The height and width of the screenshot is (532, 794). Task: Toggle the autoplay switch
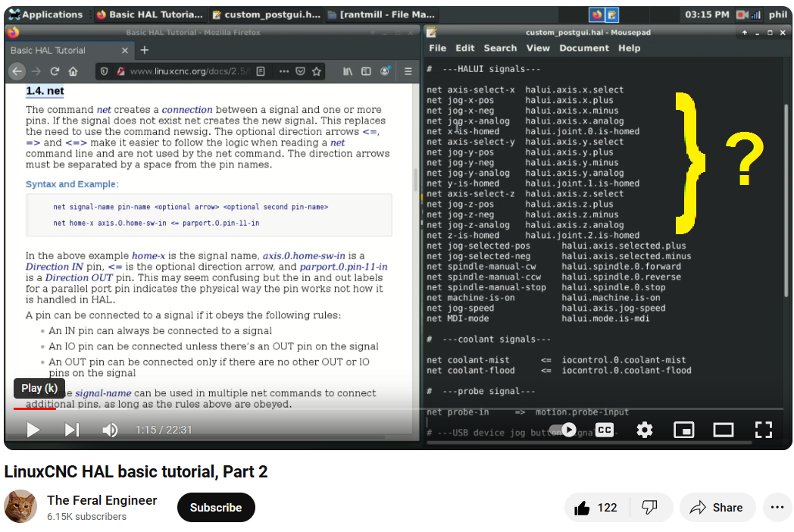563,430
